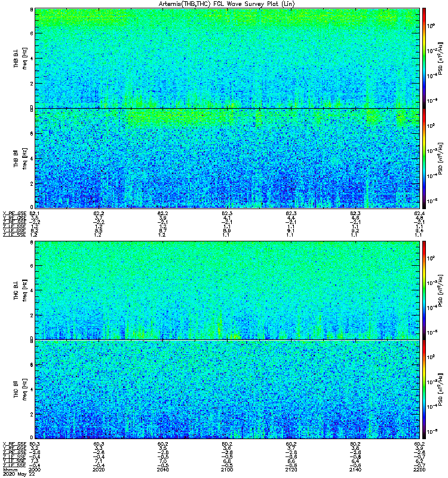Click the '2200' time tick label
The width and height of the screenshot is (448, 478).
(x=419, y=470)
